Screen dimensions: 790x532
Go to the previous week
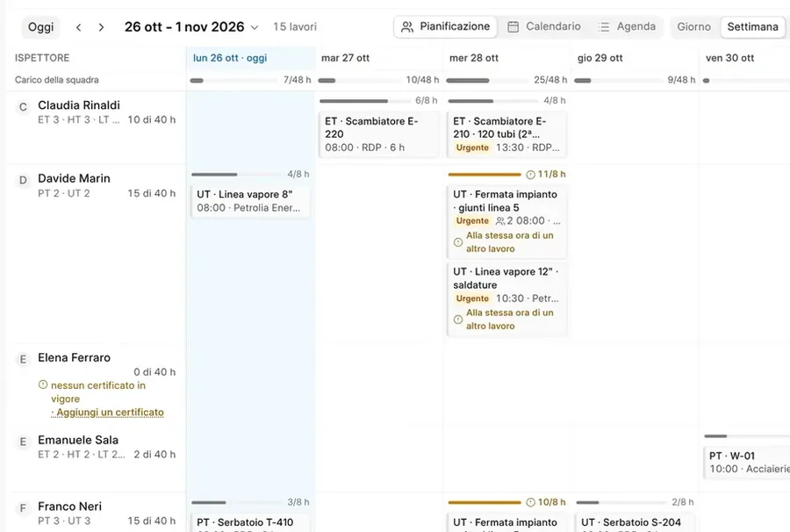tap(79, 27)
